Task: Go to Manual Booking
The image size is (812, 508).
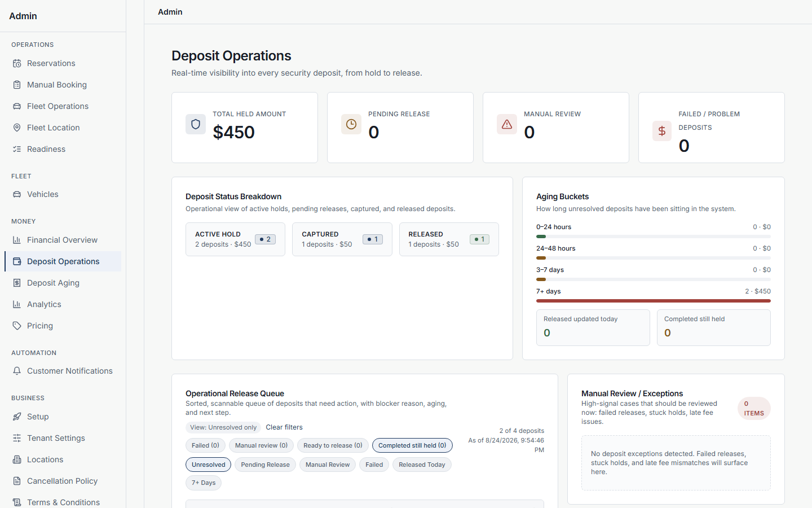Action: [63, 85]
